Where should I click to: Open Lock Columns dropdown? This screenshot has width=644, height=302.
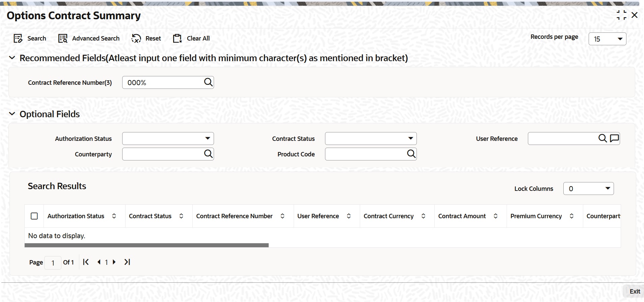coord(588,188)
